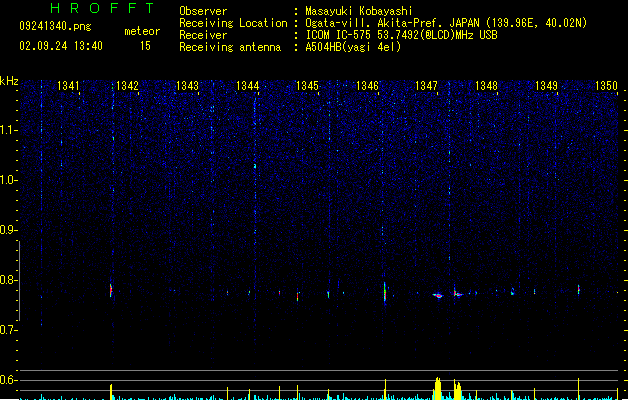Screen dimensions: 629x400
Task: Click the "Receiving Location" field label
Action: coord(233,23)
